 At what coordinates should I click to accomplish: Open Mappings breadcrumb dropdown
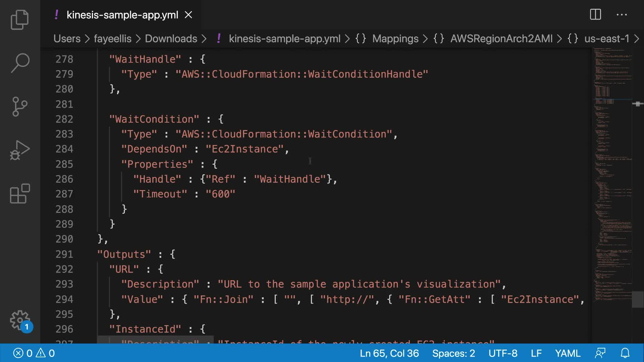[395, 39]
